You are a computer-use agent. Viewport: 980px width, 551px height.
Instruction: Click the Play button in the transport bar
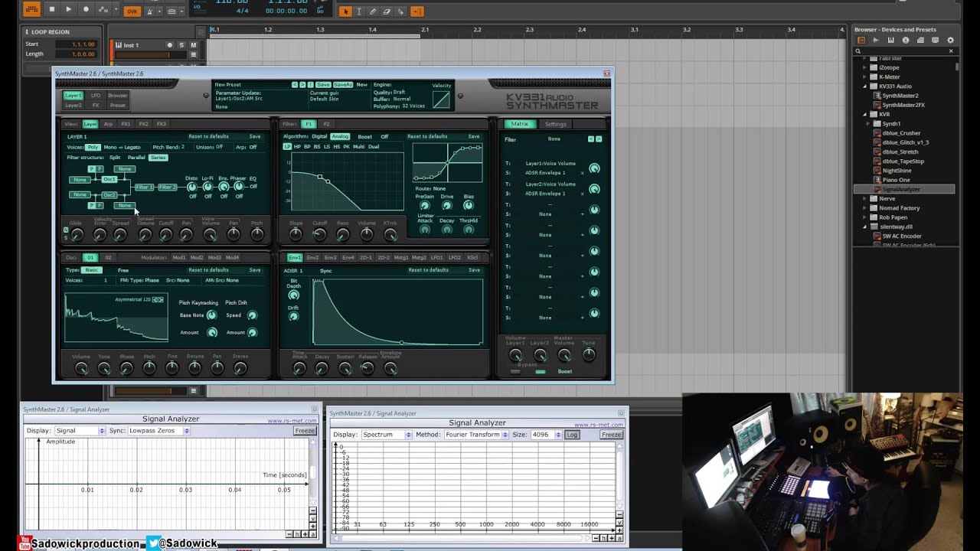(x=68, y=9)
